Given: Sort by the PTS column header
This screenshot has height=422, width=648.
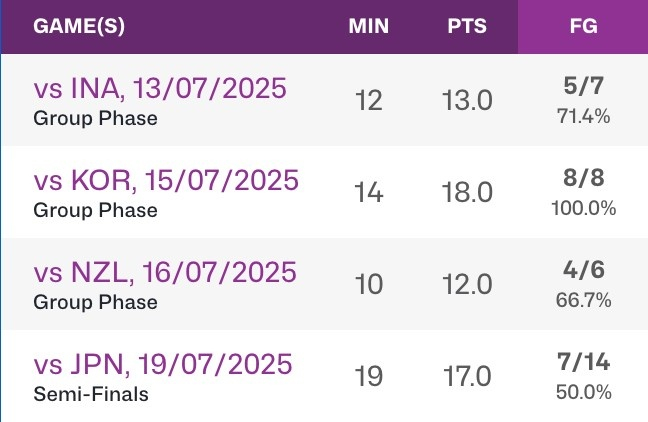Looking at the screenshot, I should (467, 27).
